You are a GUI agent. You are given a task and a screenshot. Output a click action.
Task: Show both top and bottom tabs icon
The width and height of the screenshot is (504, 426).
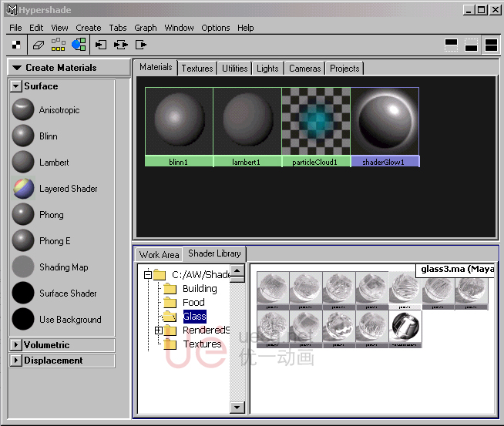click(x=491, y=45)
